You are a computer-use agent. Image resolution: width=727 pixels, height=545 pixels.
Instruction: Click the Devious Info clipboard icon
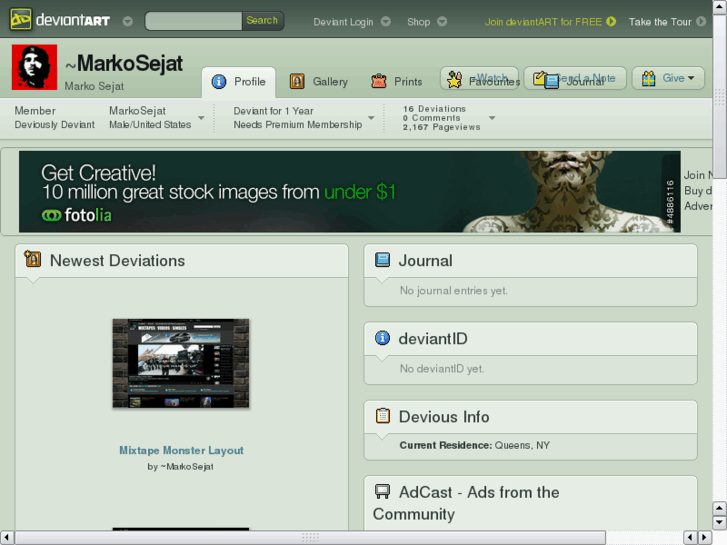tap(382, 416)
